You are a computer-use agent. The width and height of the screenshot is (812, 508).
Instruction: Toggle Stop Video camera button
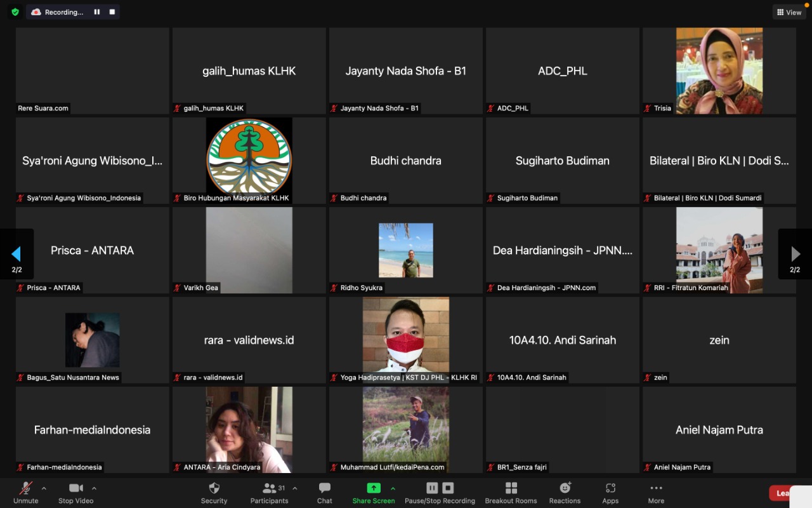(x=75, y=493)
